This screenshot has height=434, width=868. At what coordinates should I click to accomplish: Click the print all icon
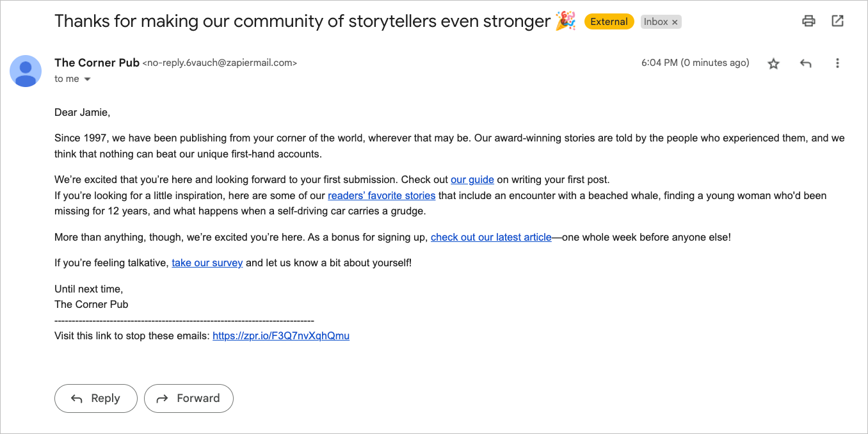(x=808, y=21)
